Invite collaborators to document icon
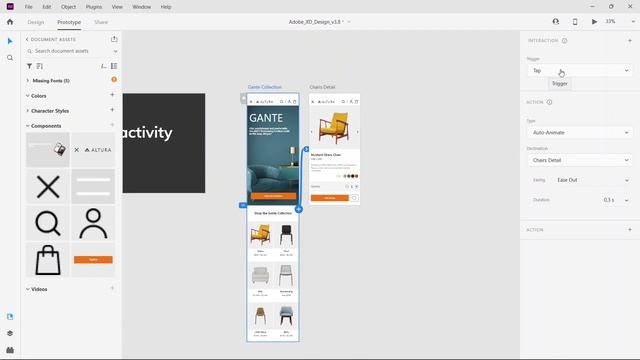 coord(556,22)
